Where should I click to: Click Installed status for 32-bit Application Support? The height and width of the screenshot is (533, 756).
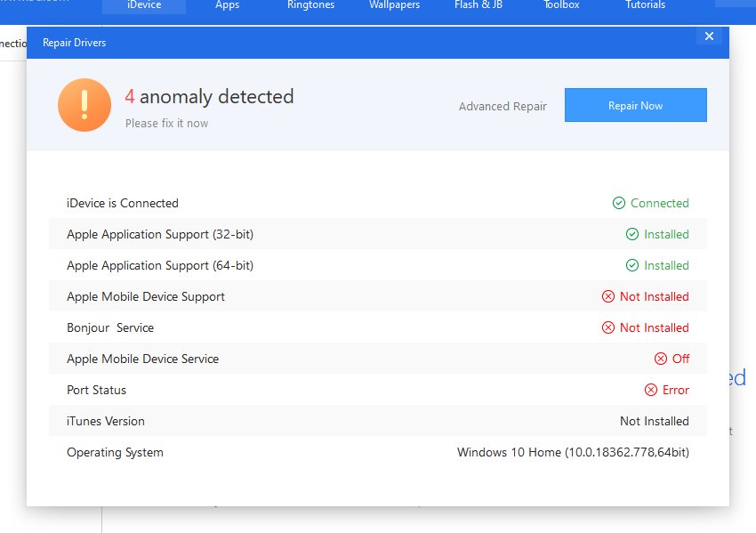(666, 234)
